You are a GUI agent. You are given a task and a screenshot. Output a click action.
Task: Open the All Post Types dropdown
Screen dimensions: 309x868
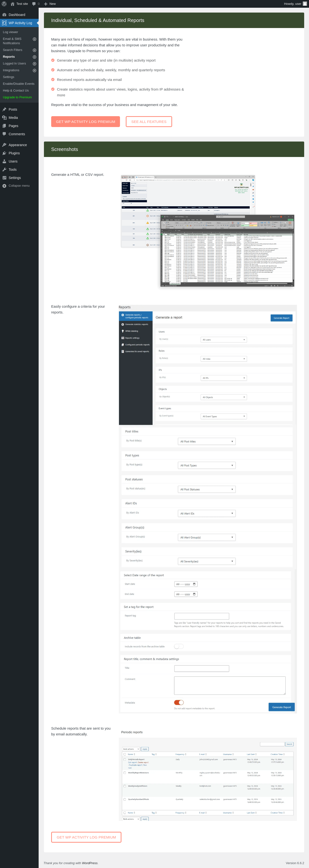(x=207, y=465)
